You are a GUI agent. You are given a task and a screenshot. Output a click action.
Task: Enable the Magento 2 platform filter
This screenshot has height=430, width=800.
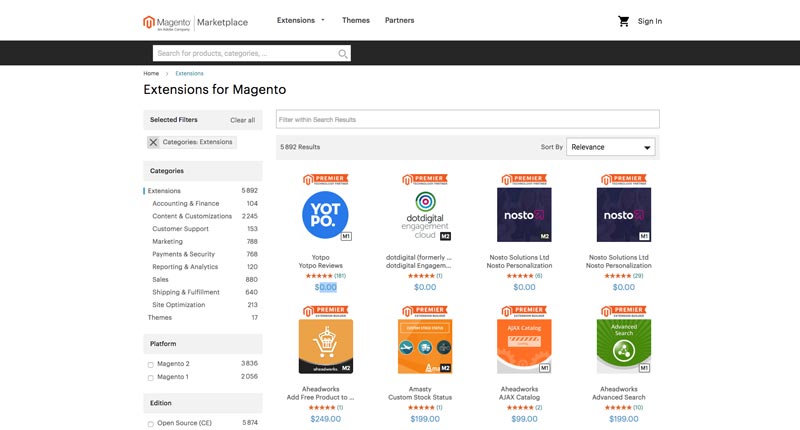(151, 365)
